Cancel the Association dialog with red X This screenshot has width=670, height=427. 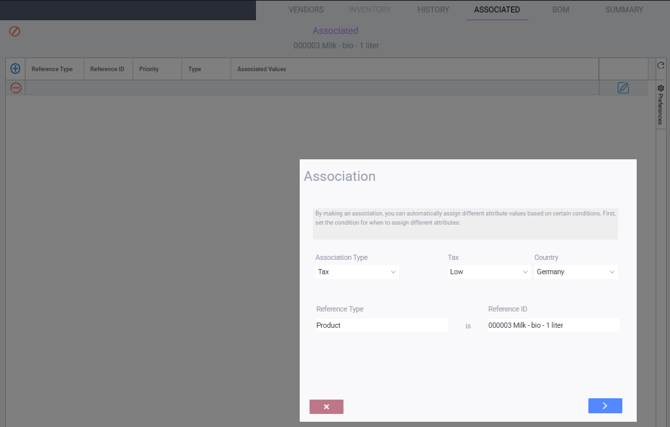326,406
